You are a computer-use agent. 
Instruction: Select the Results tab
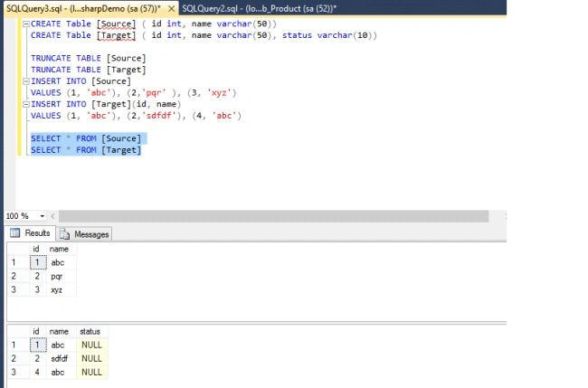coord(31,233)
